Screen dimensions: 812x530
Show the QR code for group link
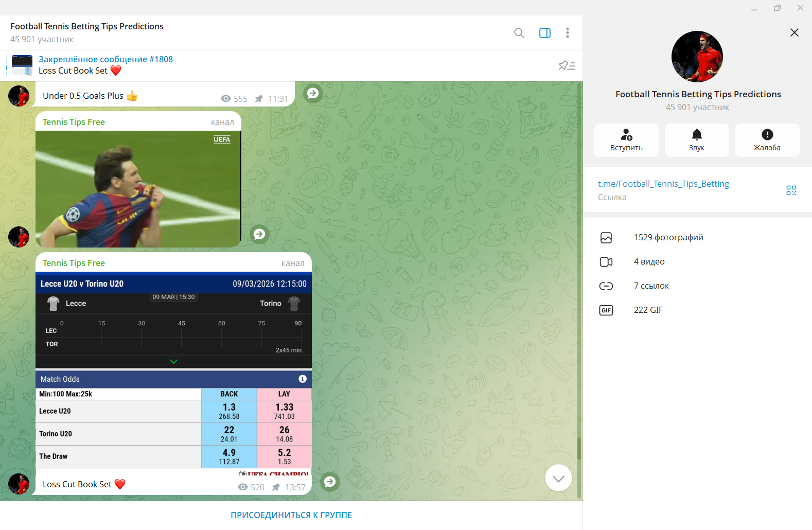pos(791,190)
